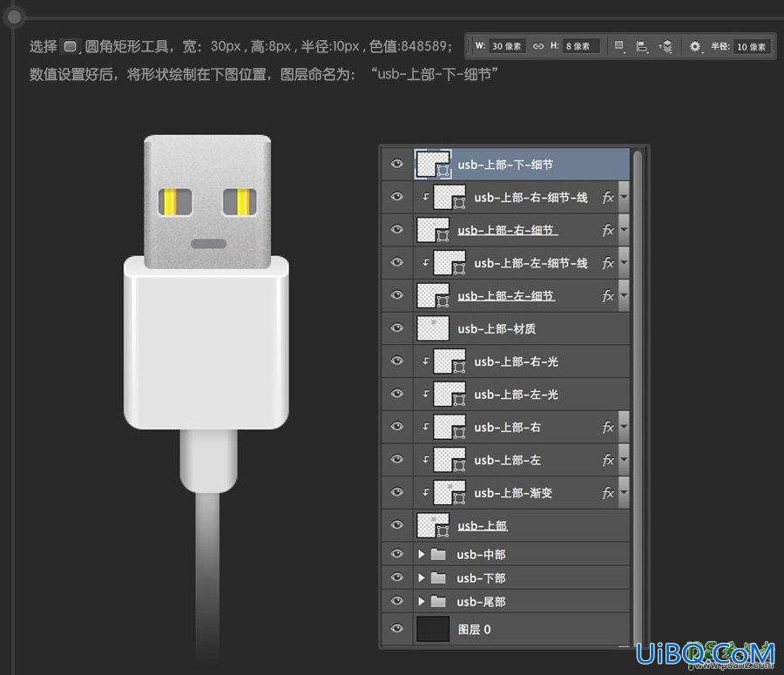Click folder icon of usb-下部 group
The width and height of the screenshot is (784, 675).
pos(438,578)
